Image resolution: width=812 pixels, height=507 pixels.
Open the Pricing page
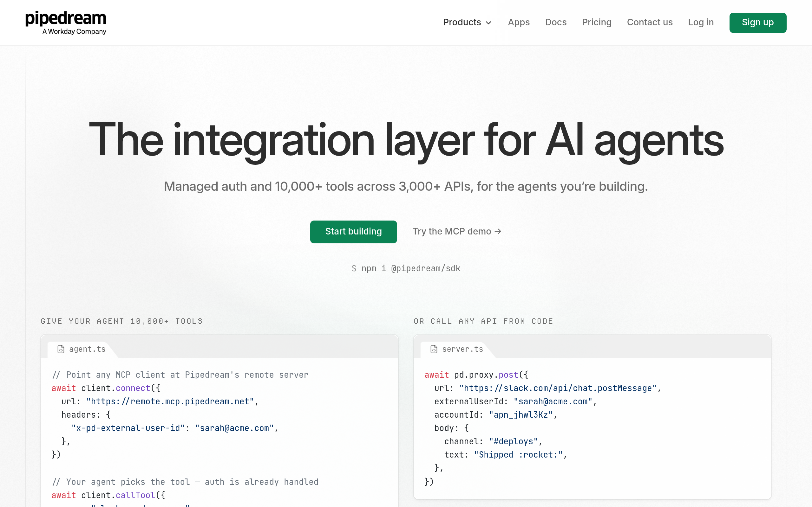(597, 22)
